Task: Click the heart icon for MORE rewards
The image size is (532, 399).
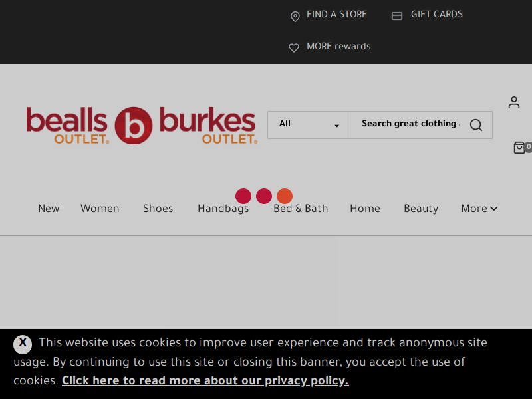Action: pos(294,47)
